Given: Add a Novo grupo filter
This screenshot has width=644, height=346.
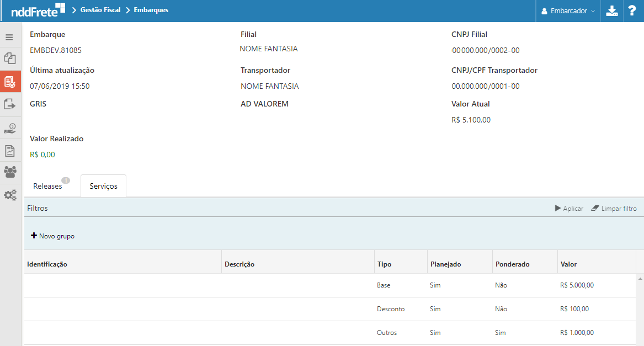Looking at the screenshot, I should (x=52, y=236).
